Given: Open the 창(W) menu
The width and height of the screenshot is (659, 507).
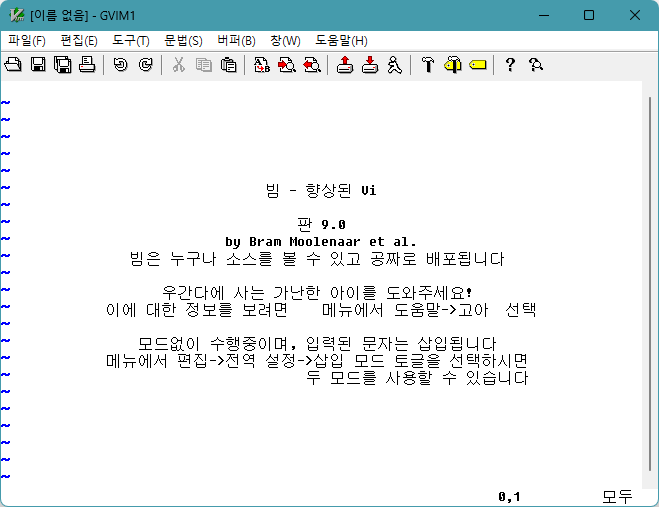Looking at the screenshot, I should 285,41.
